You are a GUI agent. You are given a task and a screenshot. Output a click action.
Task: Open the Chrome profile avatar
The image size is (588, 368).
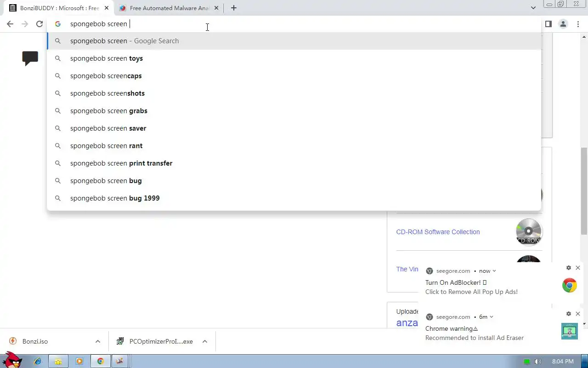click(x=563, y=24)
